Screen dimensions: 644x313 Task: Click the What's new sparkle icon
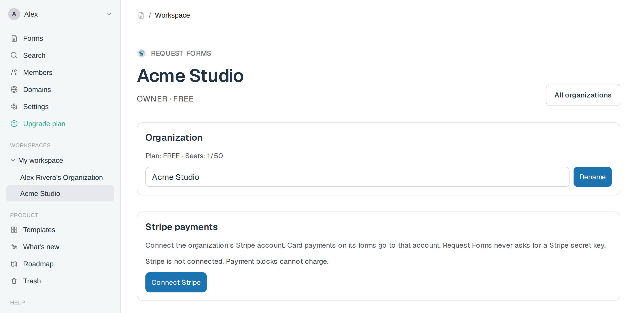[14, 247]
